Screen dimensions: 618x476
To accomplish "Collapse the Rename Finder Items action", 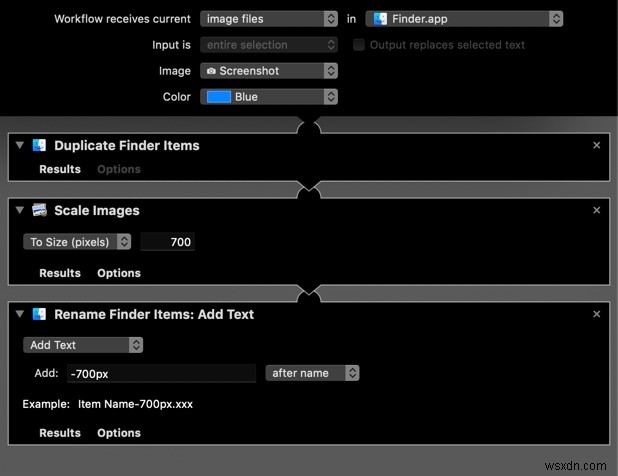I will 20,314.
